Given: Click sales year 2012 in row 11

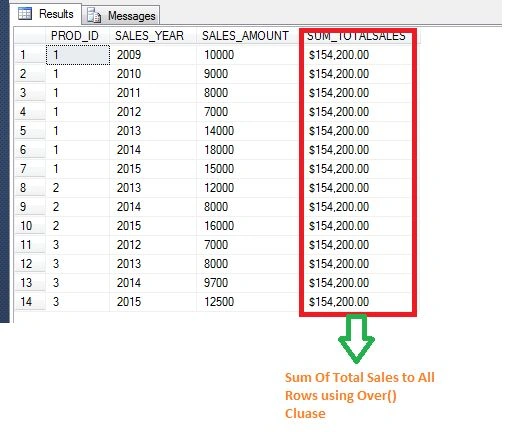Looking at the screenshot, I should [x=153, y=245].
